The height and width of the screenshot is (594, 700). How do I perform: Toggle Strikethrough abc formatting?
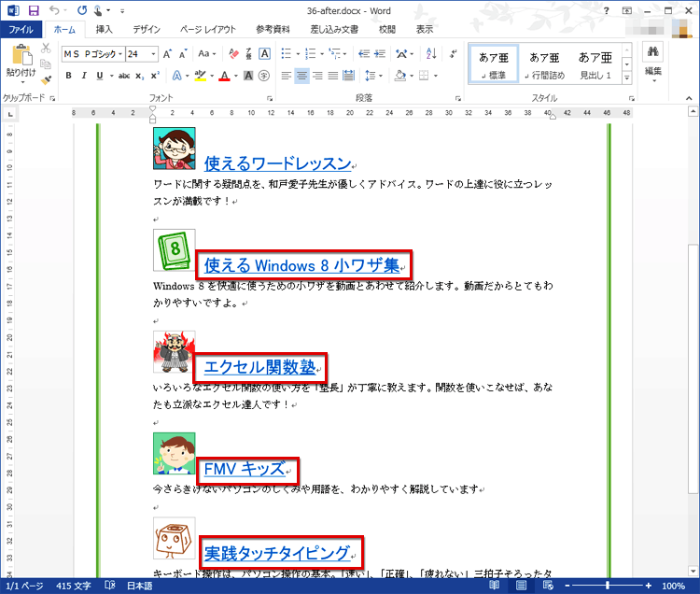124,76
